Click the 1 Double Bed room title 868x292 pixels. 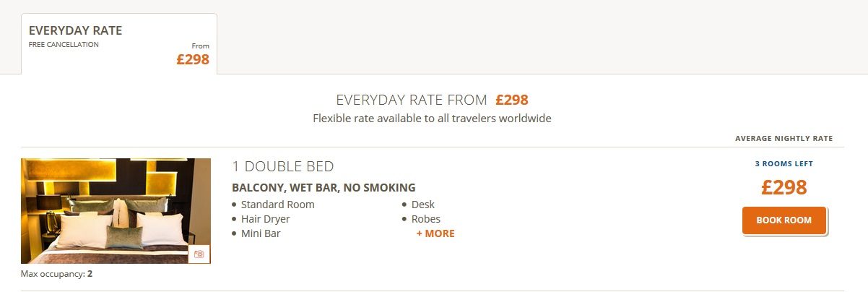coord(283,166)
